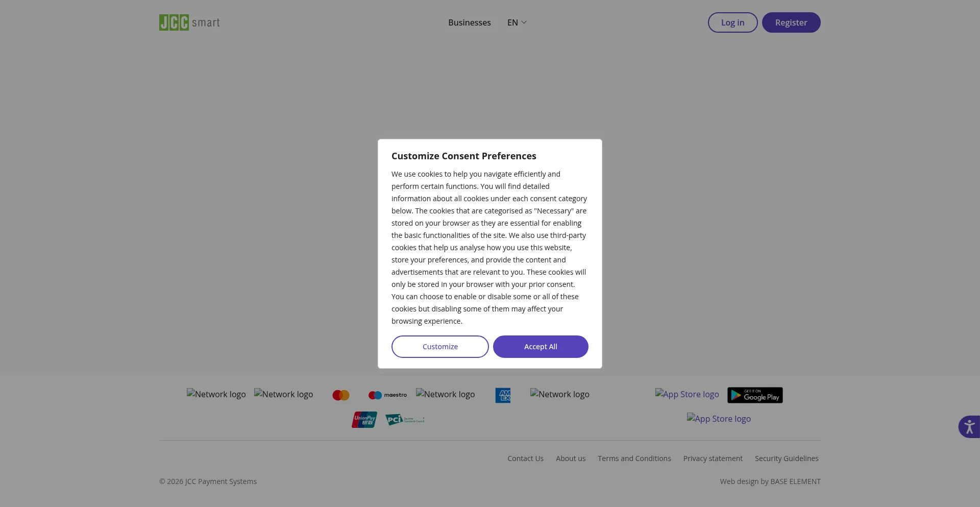Click the PCI Security Standards logo

(405, 420)
